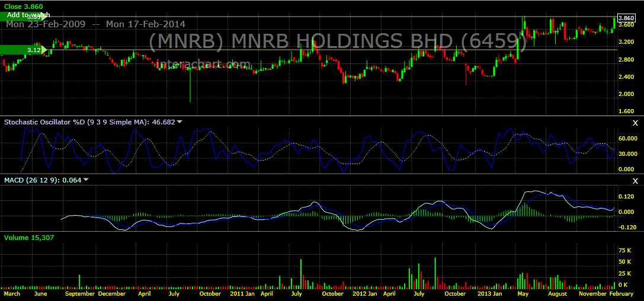This screenshot has height=301, width=644.
Task: Close the MACD panel with X
Action: pyautogui.click(x=635, y=181)
